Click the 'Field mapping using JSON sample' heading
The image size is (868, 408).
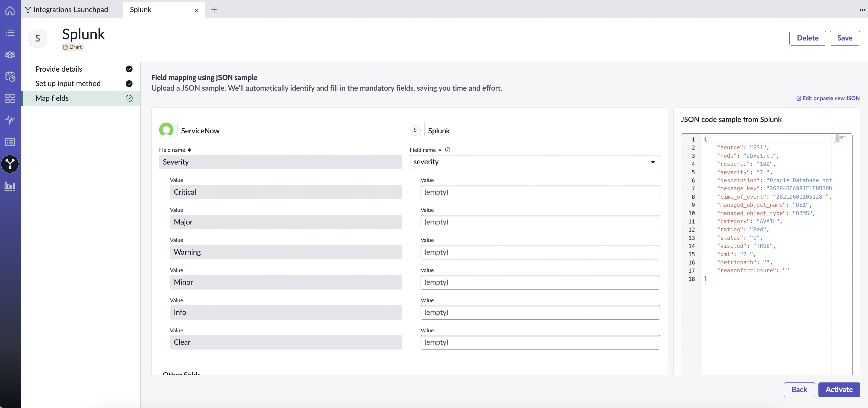tap(204, 77)
